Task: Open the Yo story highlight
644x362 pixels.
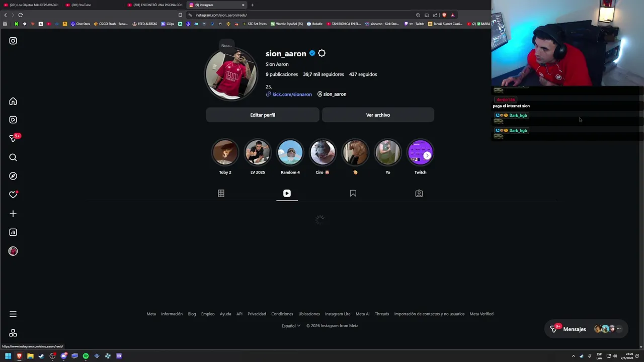Action: (388, 152)
